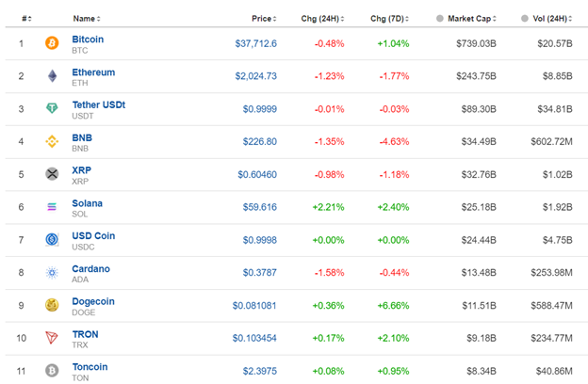Sort the table by rank number column
This screenshot has width=588, height=384.
pyautogui.click(x=26, y=19)
